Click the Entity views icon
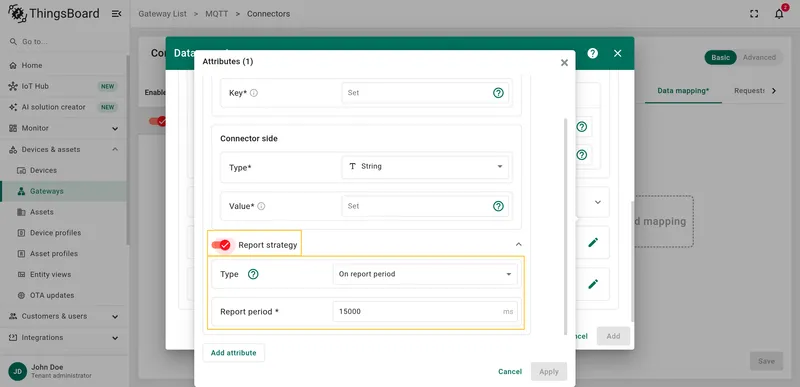This screenshot has height=387, width=800. [21, 274]
